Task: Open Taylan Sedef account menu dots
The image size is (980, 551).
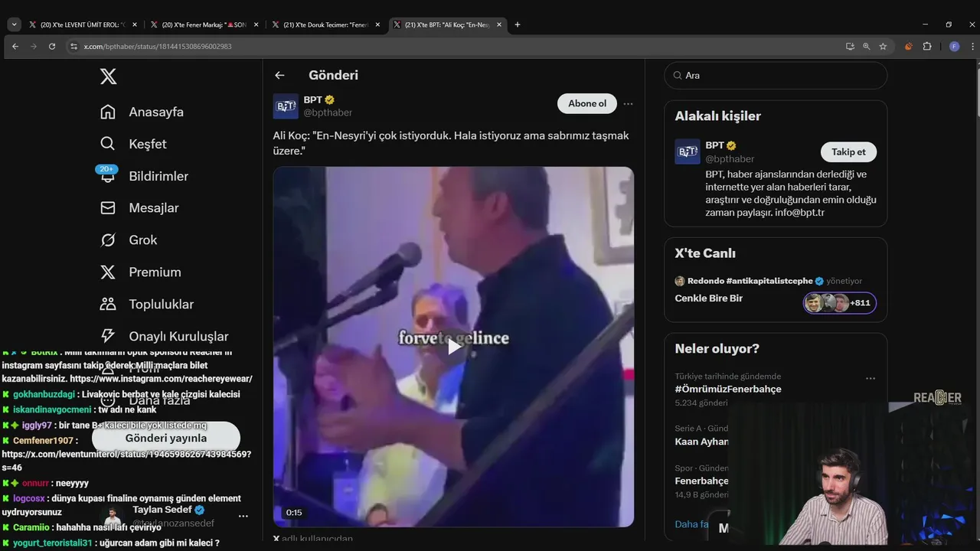Action: point(243,517)
